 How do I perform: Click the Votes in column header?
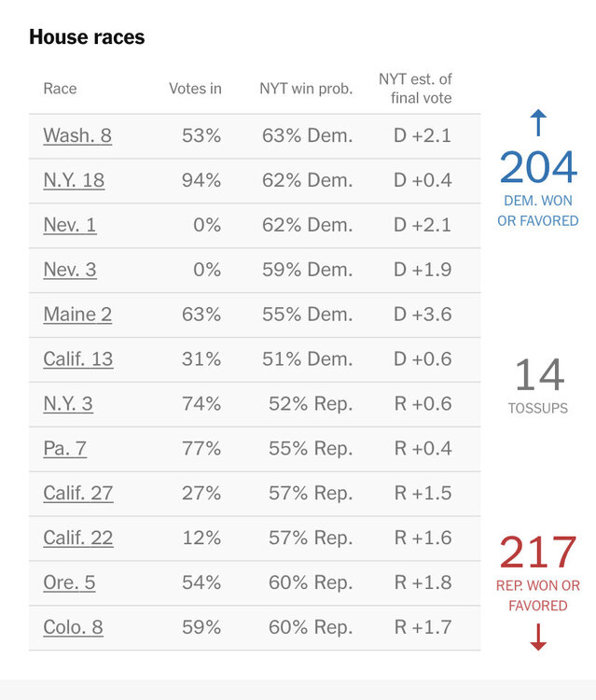click(195, 89)
